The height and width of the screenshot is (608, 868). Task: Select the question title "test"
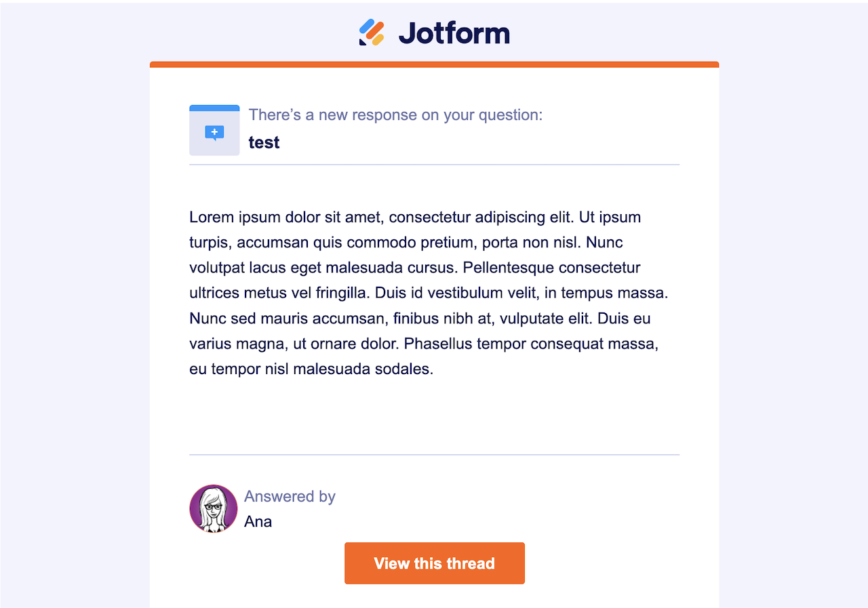pos(264,142)
